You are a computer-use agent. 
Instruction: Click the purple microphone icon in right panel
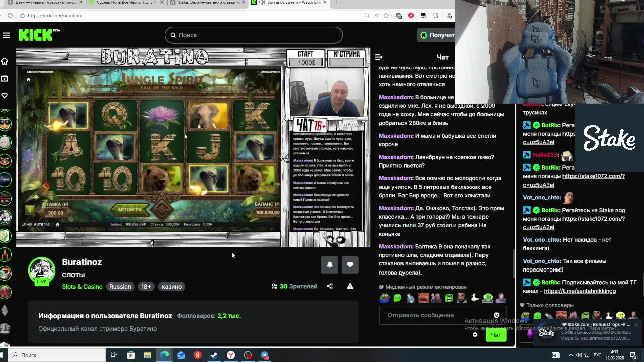pyautogui.click(x=529, y=333)
